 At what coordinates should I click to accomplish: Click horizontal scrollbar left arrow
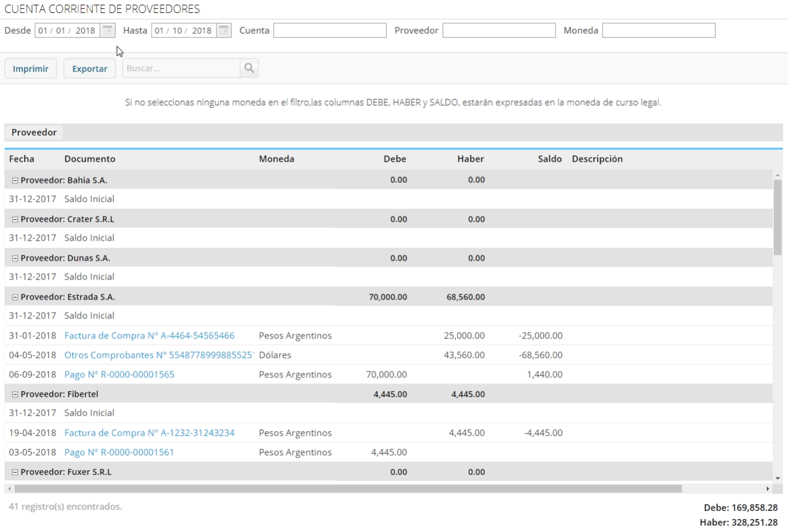point(9,489)
